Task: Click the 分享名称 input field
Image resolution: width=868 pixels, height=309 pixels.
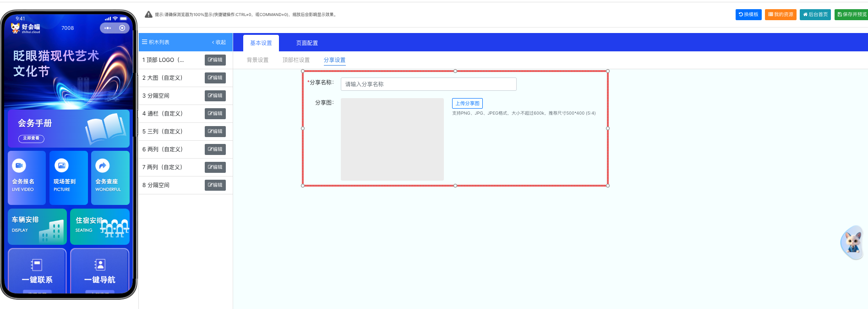Action: 428,84
